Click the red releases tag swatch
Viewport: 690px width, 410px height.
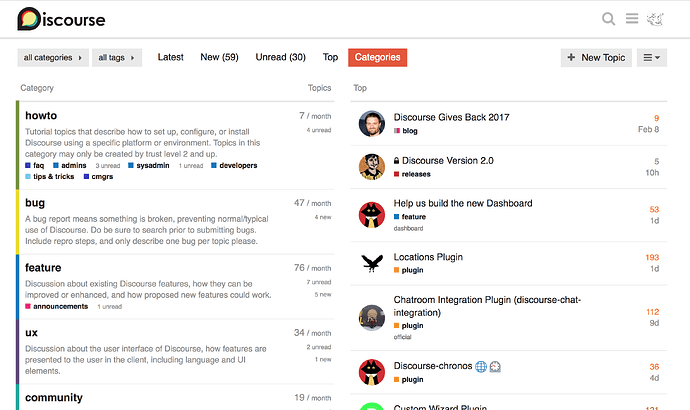[x=397, y=174]
